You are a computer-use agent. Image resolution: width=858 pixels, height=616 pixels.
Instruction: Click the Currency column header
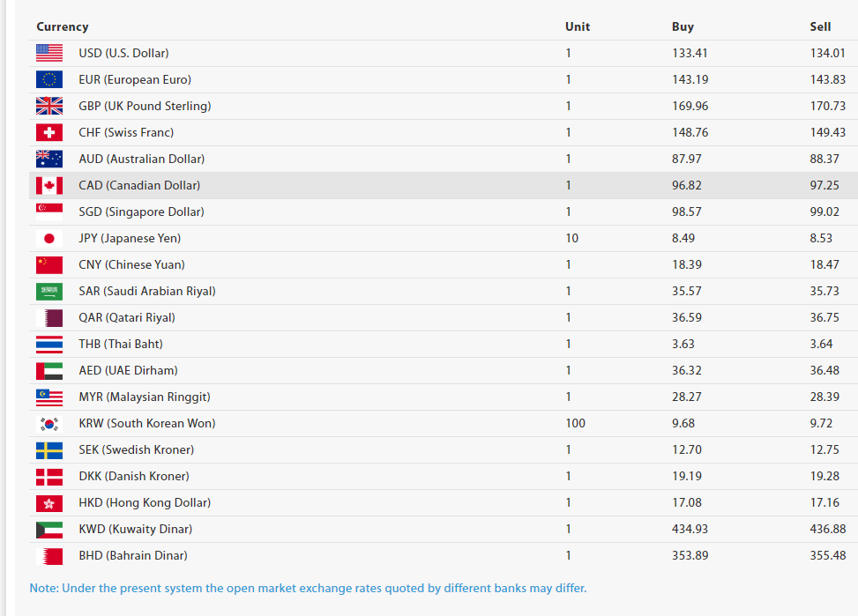point(63,26)
